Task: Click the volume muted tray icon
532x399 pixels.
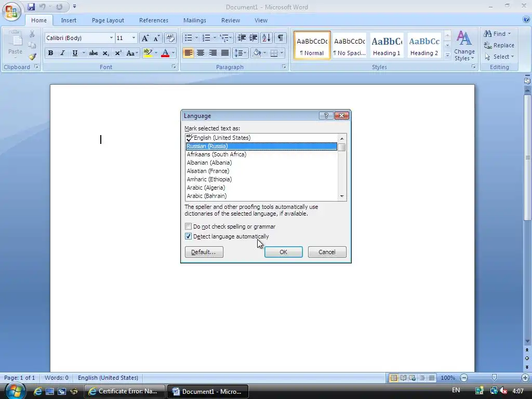Action: point(503,391)
